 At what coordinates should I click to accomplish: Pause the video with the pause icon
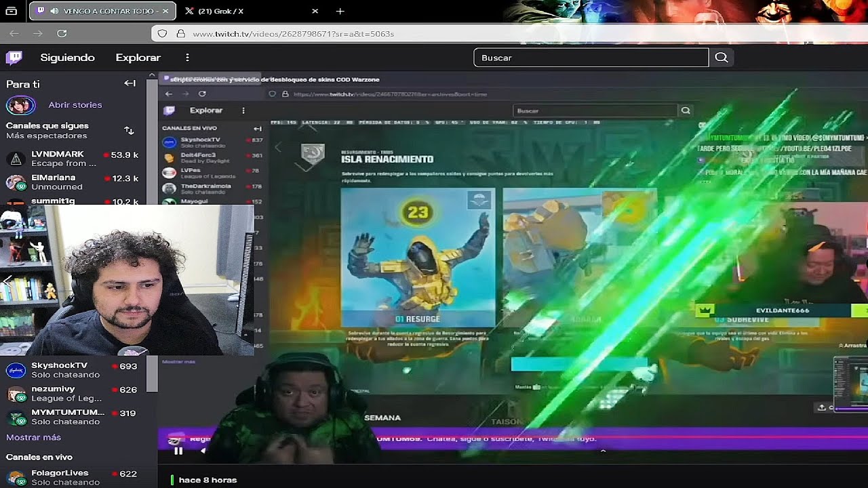coord(178,451)
